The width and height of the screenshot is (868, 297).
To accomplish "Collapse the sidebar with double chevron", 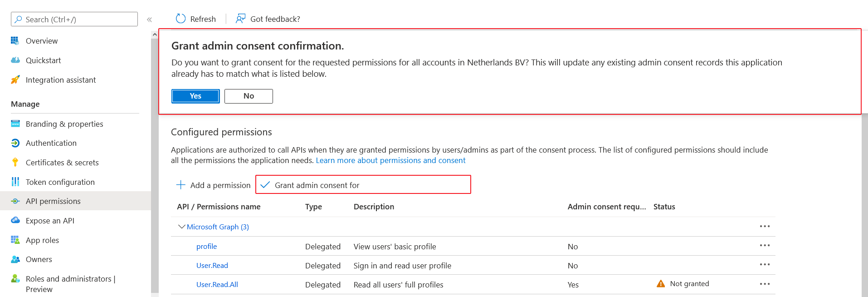I will click(149, 20).
